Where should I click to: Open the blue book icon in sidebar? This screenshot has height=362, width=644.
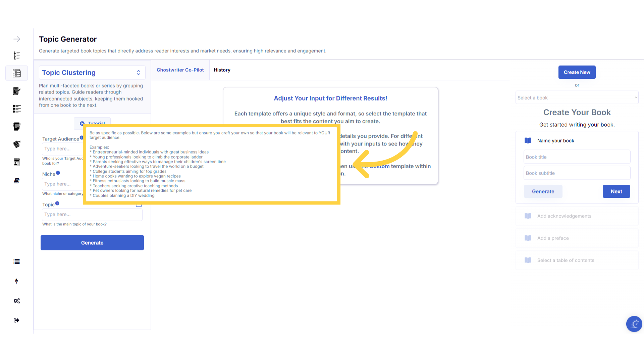pyautogui.click(x=16, y=181)
